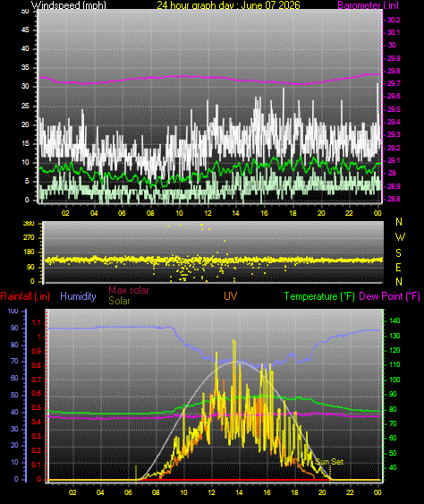Click the red '0.5' rainfall axis value

36,407
